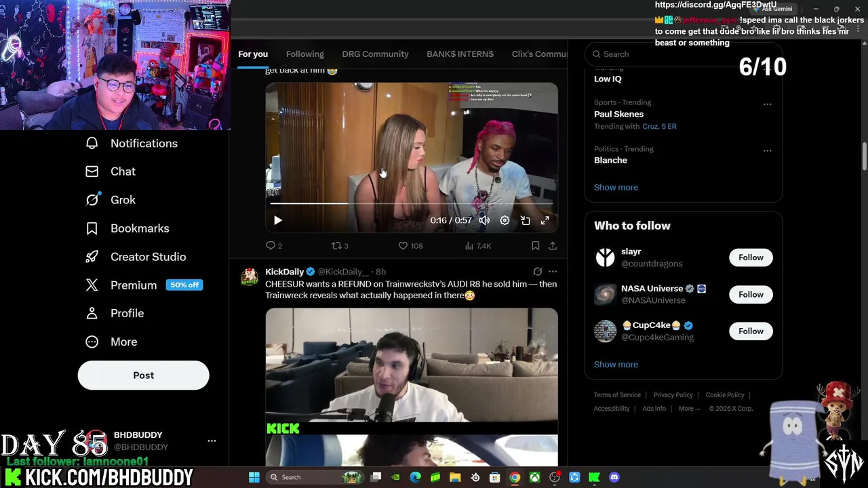Screen dimensions: 868x488
Task: Open Microsoft Store from the taskbar
Action: click(x=495, y=477)
